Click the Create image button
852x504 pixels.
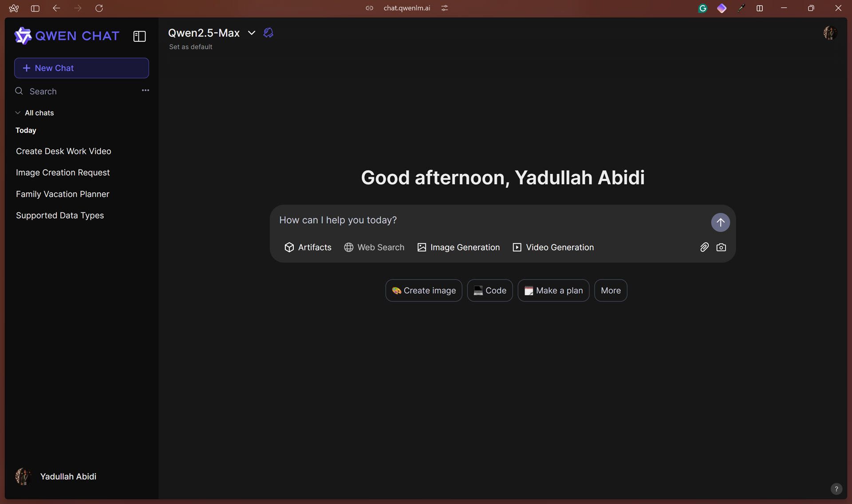click(x=424, y=290)
